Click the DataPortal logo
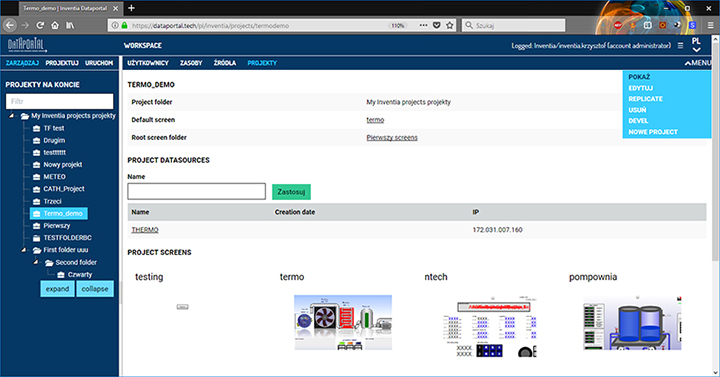 [x=27, y=45]
